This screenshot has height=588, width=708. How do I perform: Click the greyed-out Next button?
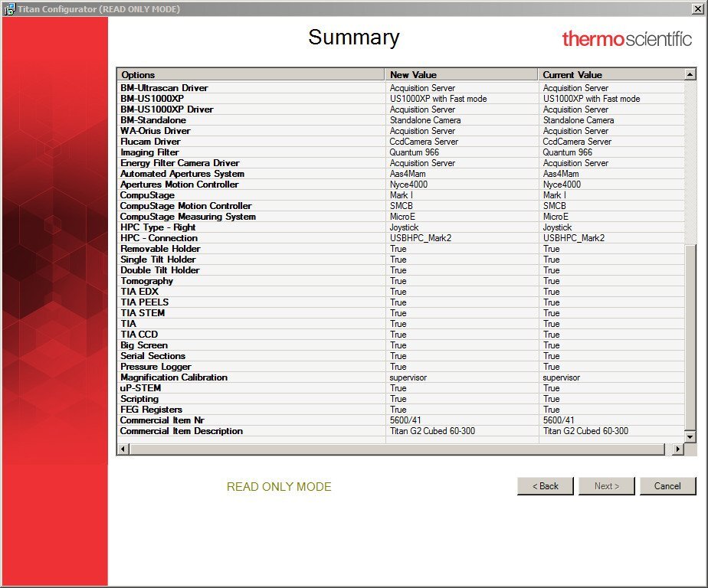tap(605, 486)
